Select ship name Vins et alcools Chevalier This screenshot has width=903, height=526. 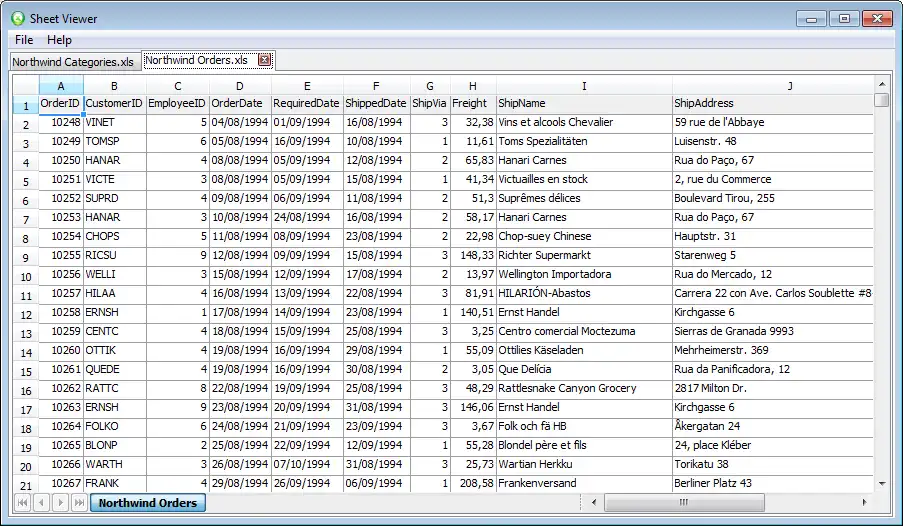(x=585, y=122)
